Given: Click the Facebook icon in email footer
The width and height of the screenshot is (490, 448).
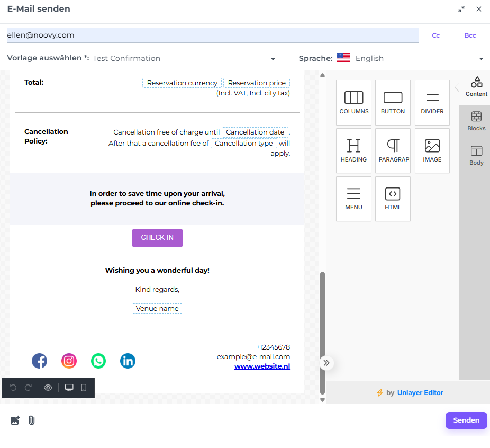Looking at the screenshot, I should pyautogui.click(x=39, y=361).
